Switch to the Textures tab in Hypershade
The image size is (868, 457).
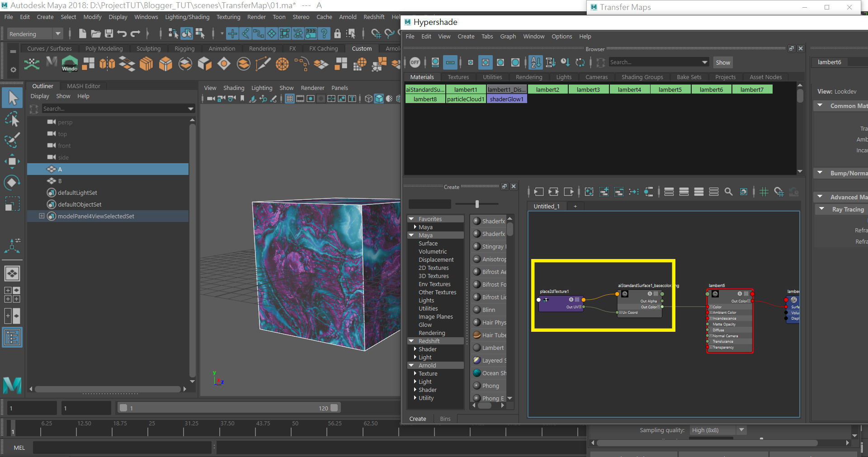(x=458, y=77)
